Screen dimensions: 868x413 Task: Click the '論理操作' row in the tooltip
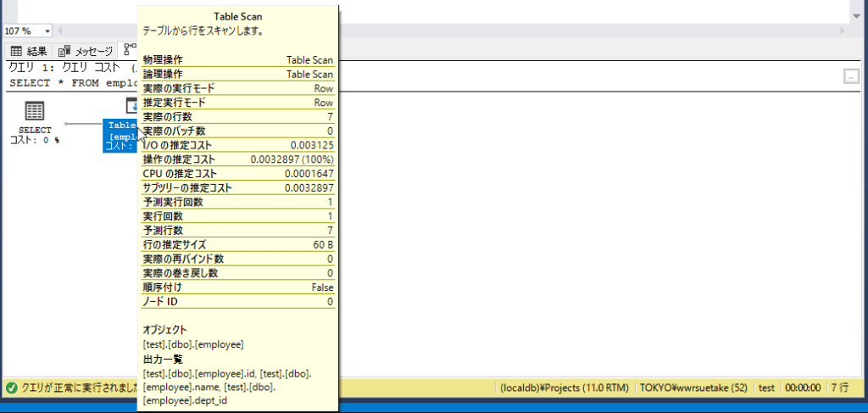tap(238, 74)
